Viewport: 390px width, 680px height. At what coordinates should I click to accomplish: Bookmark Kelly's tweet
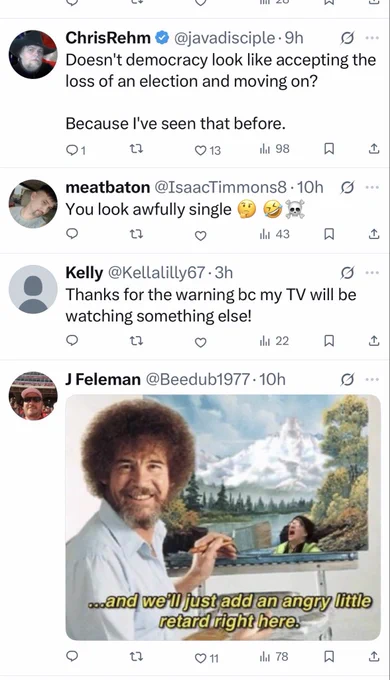click(x=329, y=342)
